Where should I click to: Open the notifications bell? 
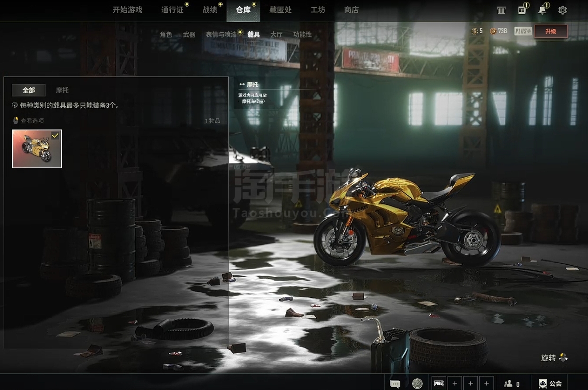pos(543,10)
